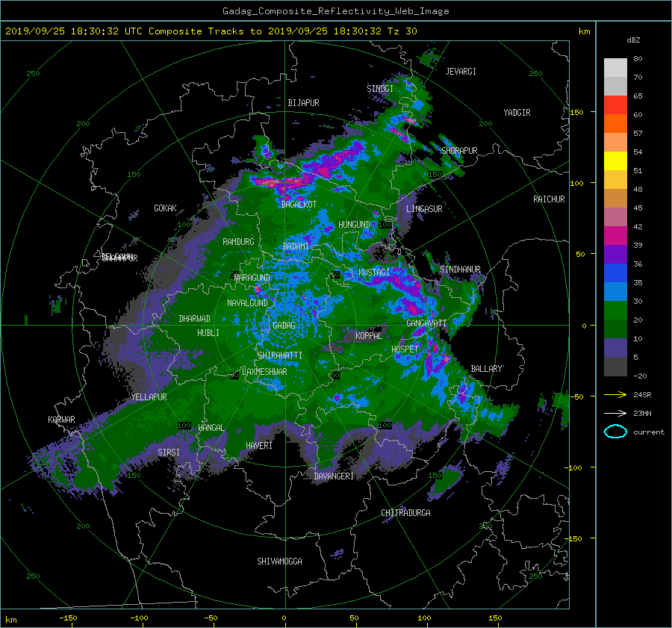Image resolution: width=672 pixels, height=628 pixels.
Task: Click the HANGAL label
Action: click(211, 428)
